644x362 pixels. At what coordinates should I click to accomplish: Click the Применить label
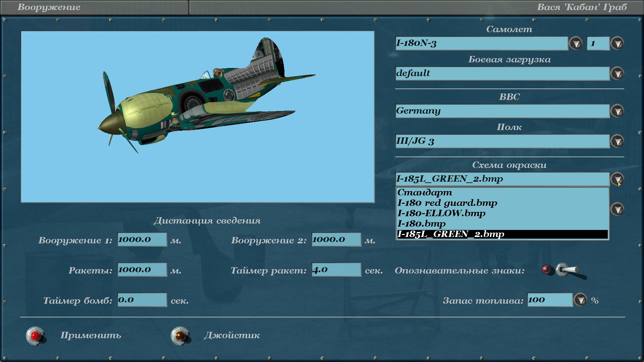click(x=91, y=336)
